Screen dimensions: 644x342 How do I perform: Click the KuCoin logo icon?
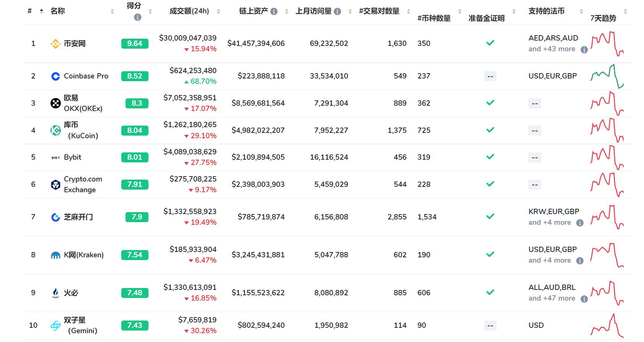click(55, 130)
